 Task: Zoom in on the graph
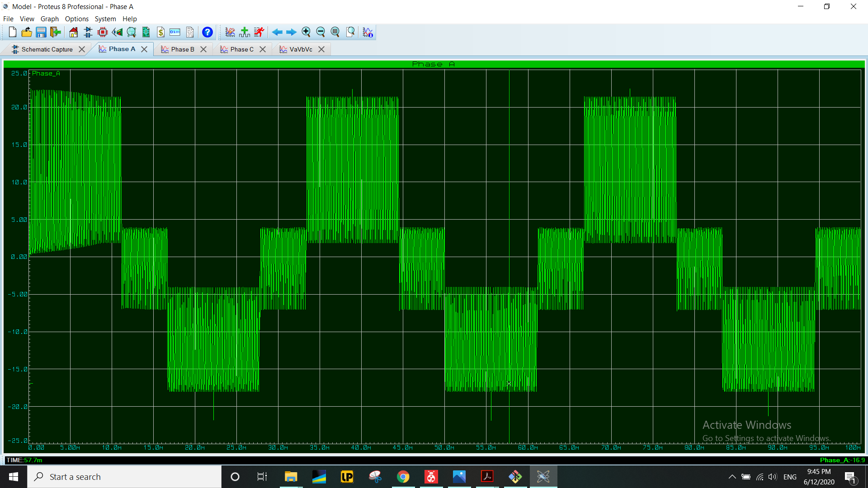(306, 32)
